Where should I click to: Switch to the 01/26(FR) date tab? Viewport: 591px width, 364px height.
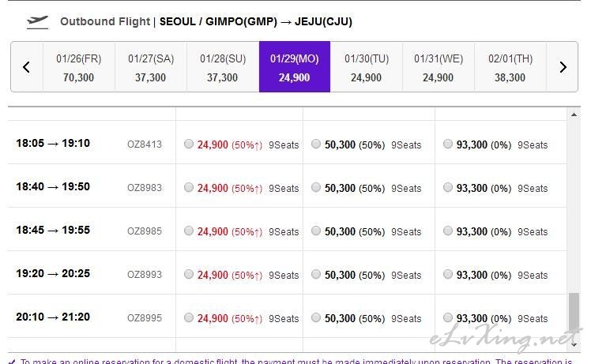pyautogui.click(x=78, y=67)
